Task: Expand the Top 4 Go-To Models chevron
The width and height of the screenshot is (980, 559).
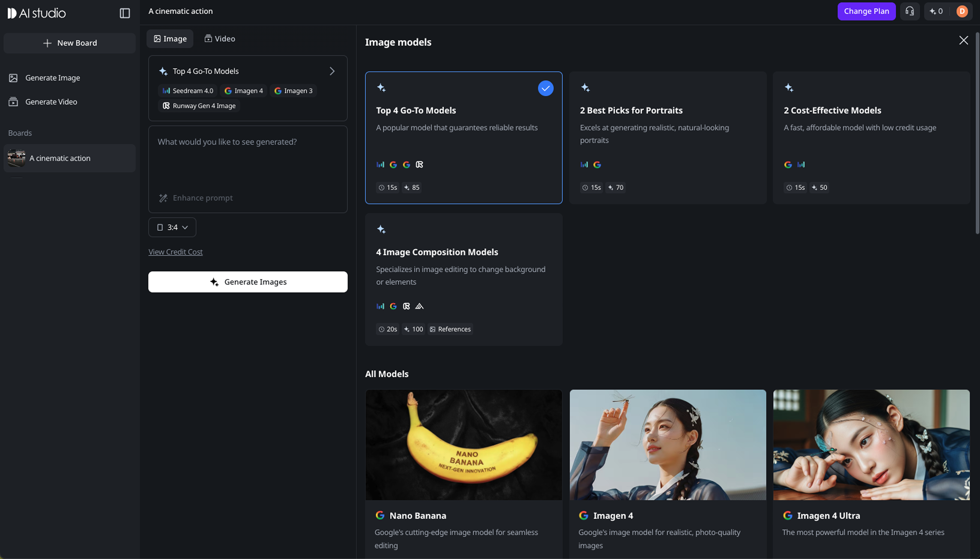Action: (x=332, y=71)
